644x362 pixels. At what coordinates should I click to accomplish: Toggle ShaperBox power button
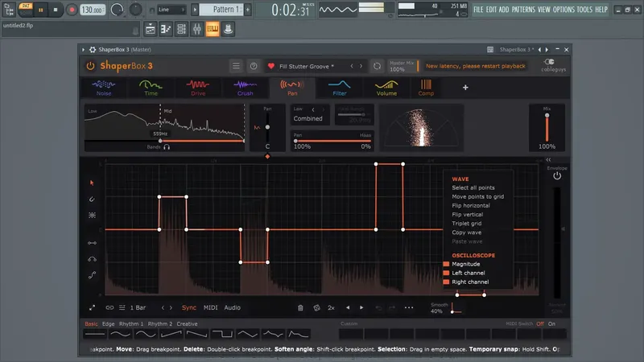(90, 66)
